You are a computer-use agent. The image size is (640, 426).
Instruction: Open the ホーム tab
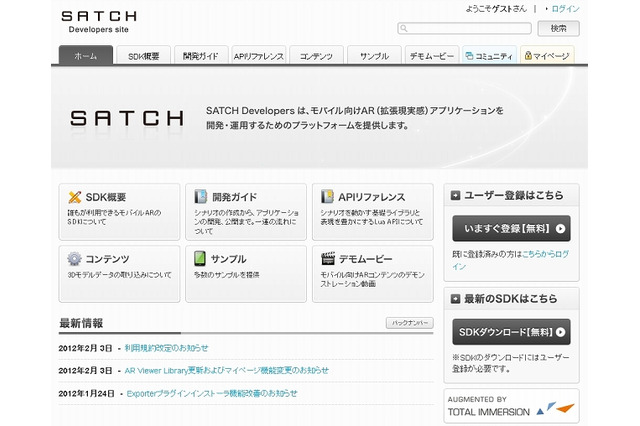[86, 56]
